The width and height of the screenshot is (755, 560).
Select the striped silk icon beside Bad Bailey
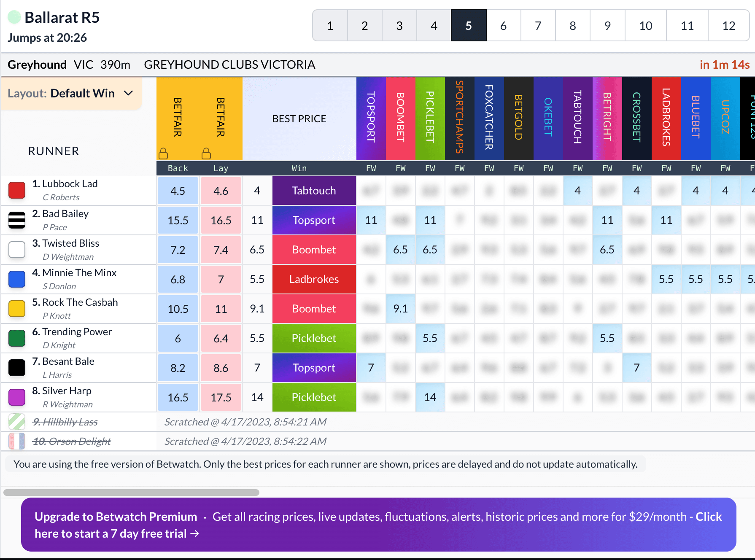coord(16,220)
